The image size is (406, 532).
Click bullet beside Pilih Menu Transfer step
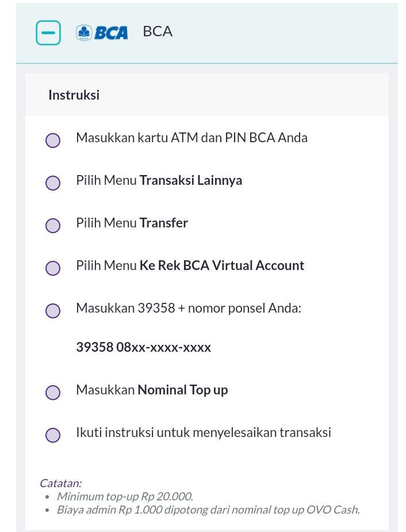tap(53, 226)
